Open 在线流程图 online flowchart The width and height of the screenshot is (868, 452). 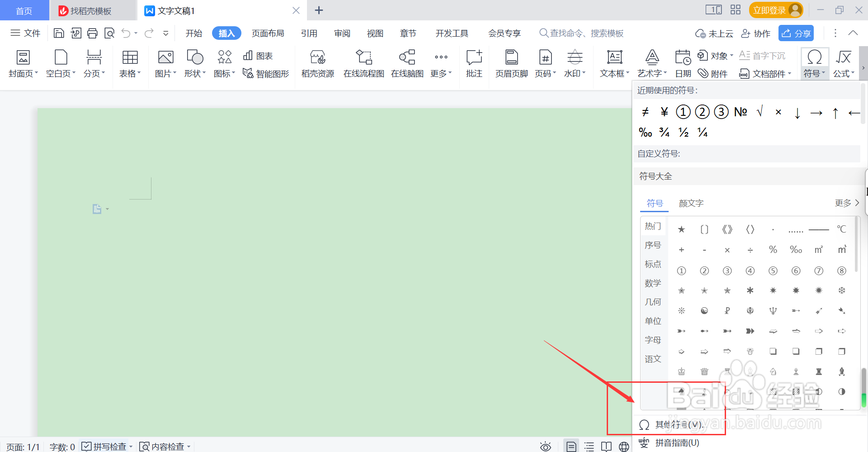click(364, 63)
